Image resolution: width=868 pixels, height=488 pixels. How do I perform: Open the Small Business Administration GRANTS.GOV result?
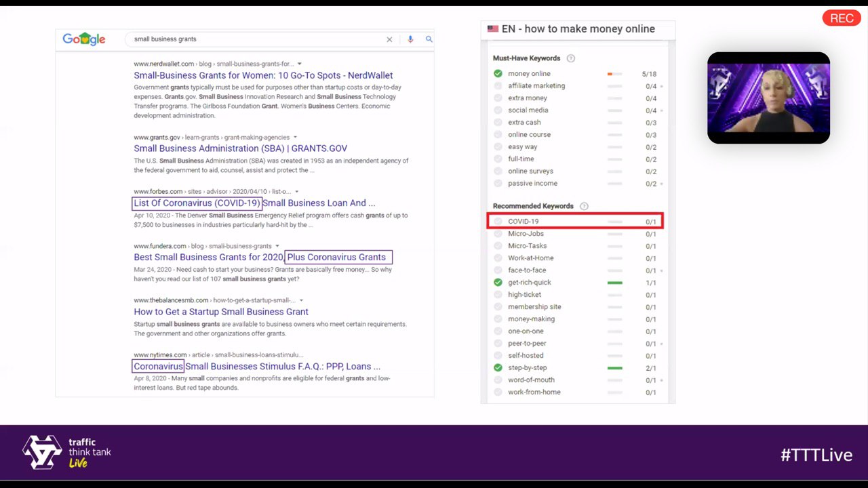pyautogui.click(x=240, y=148)
